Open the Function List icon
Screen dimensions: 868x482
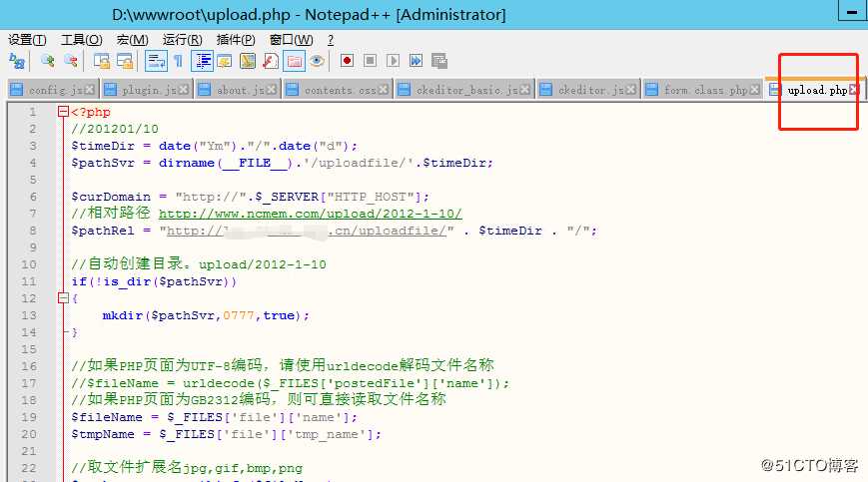[271, 61]
